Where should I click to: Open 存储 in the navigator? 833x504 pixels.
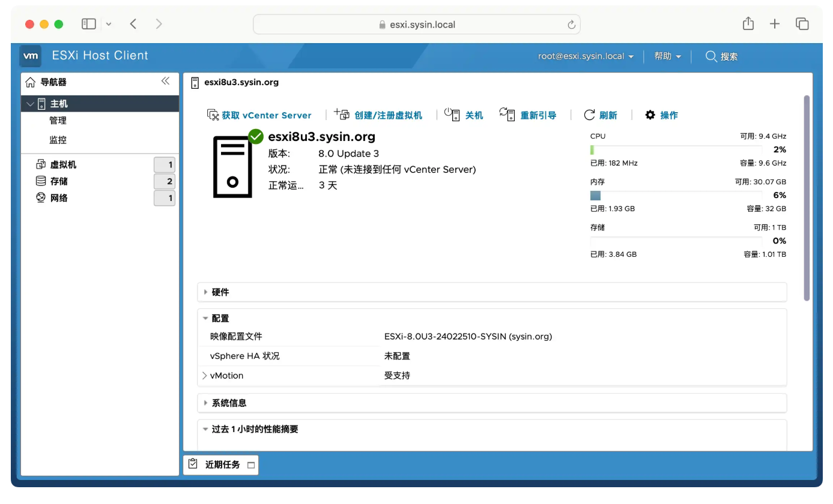(x=59, y=181)
